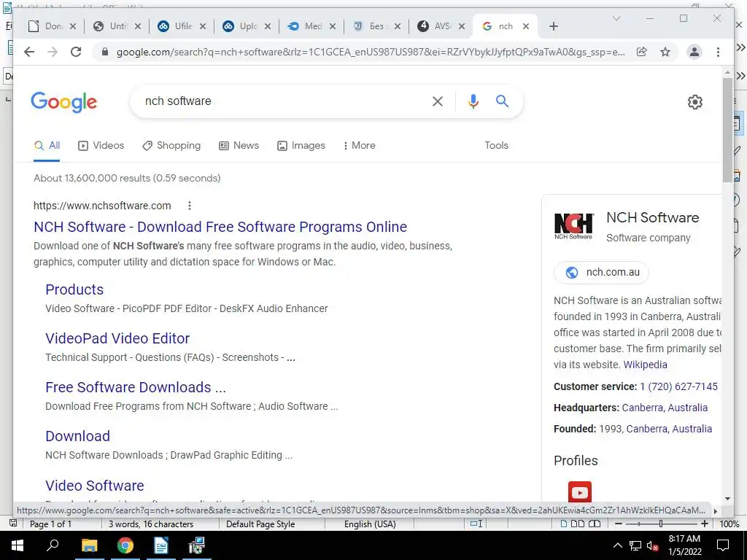Open the notification center icon
This screenshot has height=560, width=747.
723,545
